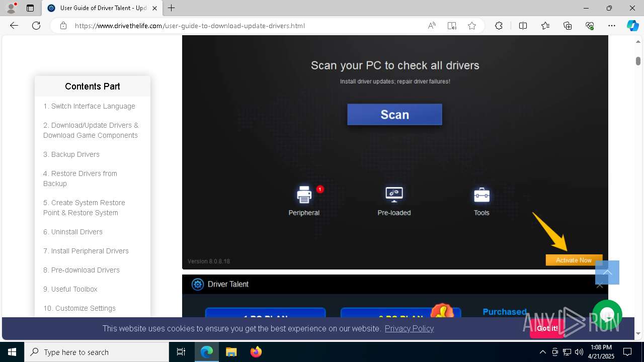Open Immersive Reader icon

pos(452,26)
